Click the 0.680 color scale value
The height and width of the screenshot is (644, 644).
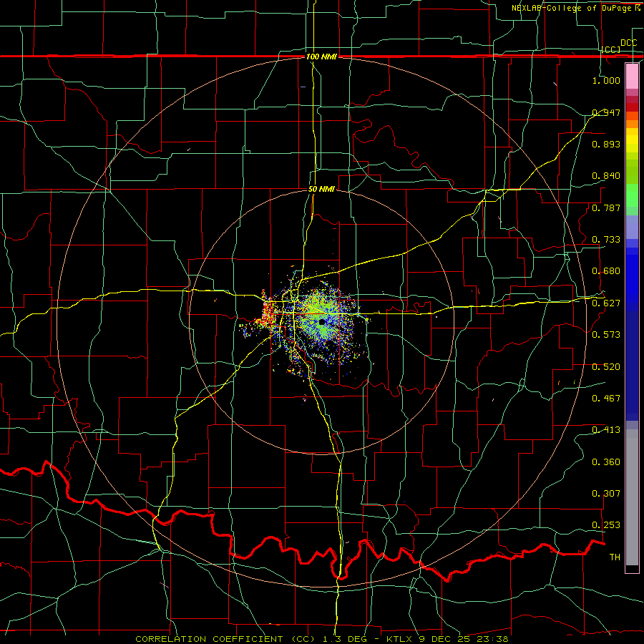pyautogui.click(x=606, y=270)
